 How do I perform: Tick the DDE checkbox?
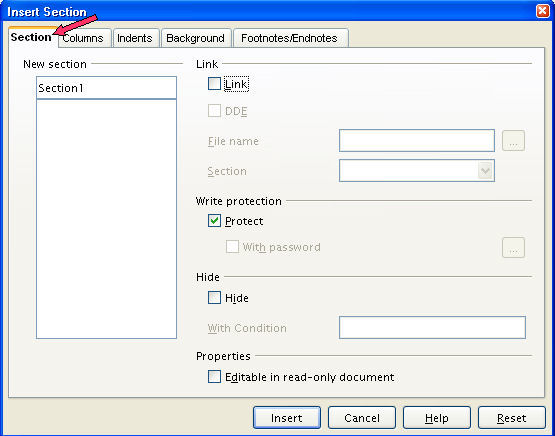pos(214,111)
